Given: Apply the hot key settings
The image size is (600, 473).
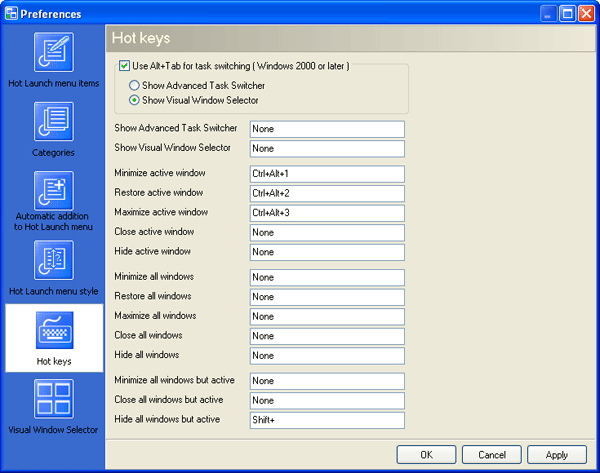Looking at the screenshot, I should coord(557,455).
